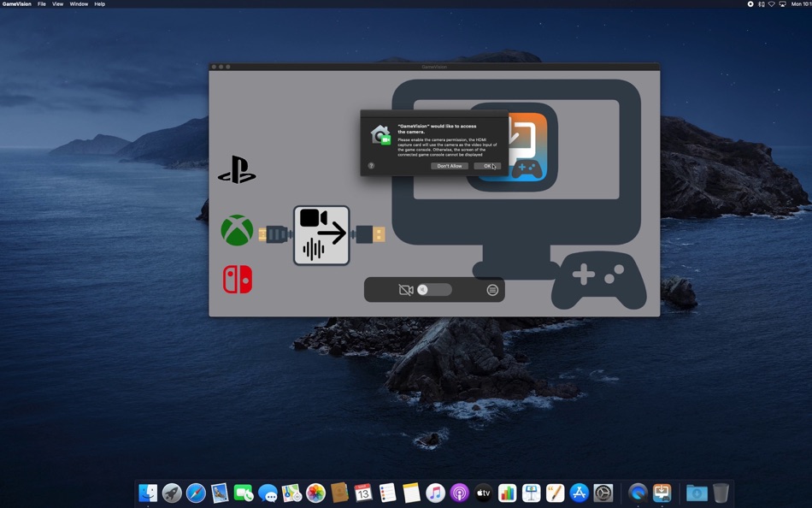This screenshot has width=812, height=508.
Task: Open Music from the dock
Action: pyautogui.click(x=436, y=493)
